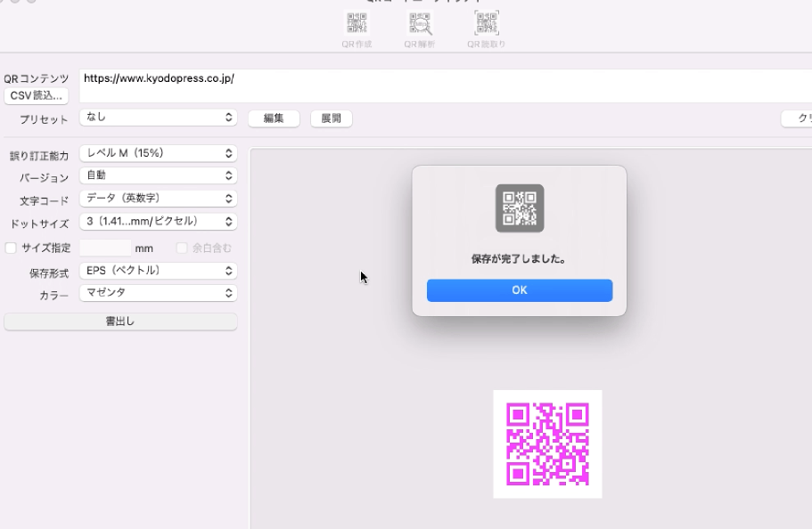812x529 pixels.
Task: Click the 展開 expand button
Action: [x=331, y=118]
